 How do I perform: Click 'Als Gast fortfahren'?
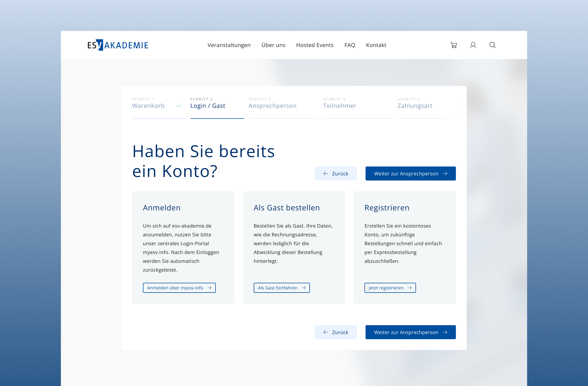click(x=281, y=288)
